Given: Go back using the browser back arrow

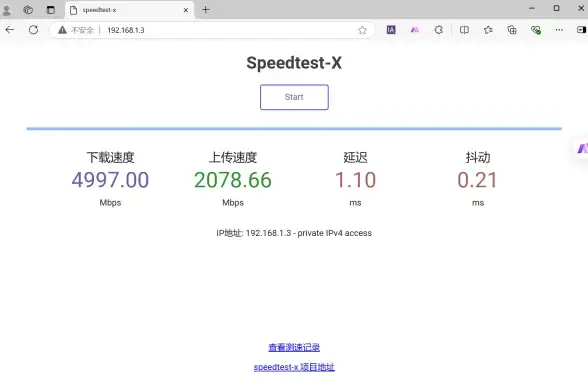Looking at the screenshot, I should 10,30.
